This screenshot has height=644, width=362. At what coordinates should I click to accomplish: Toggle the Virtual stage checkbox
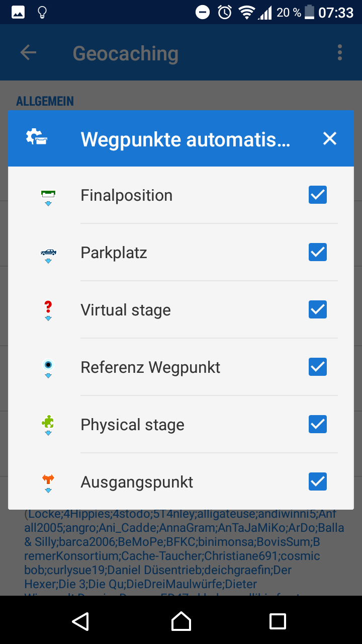tap(318, 309)
